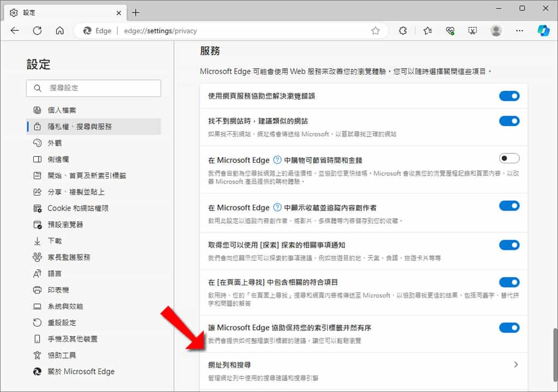Enable the 中購物可節省時間和金錢 switch
The height and width of the screenshot is (392, 558).
pyautogui.click(x=509, y=158)
